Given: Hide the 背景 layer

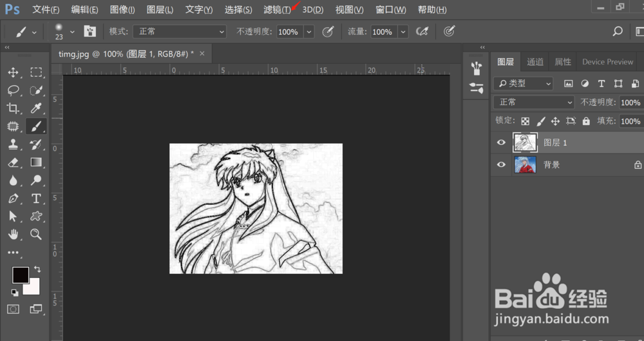Looking at the screenshot, I should (x=501, y=164).
